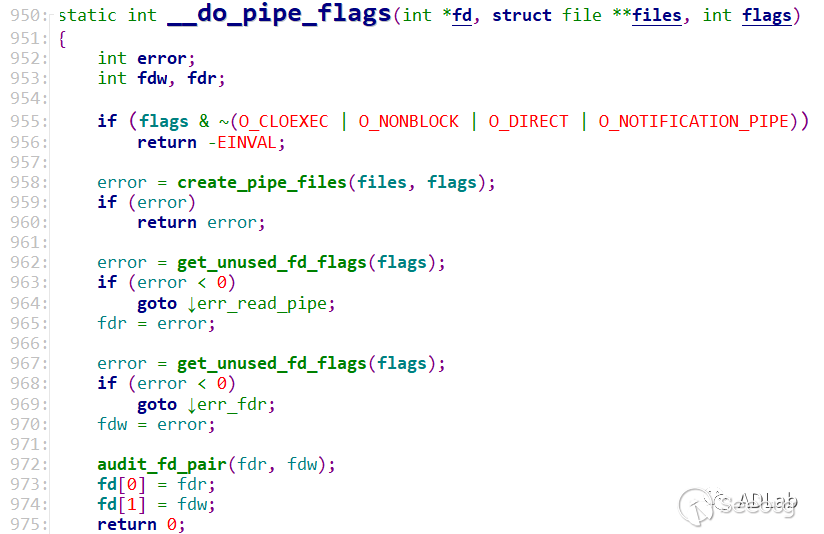The height and width of the screenshot is (534, 824).
Task: Follow the goto err_fdr label
Action: click(x=231, y=404)
